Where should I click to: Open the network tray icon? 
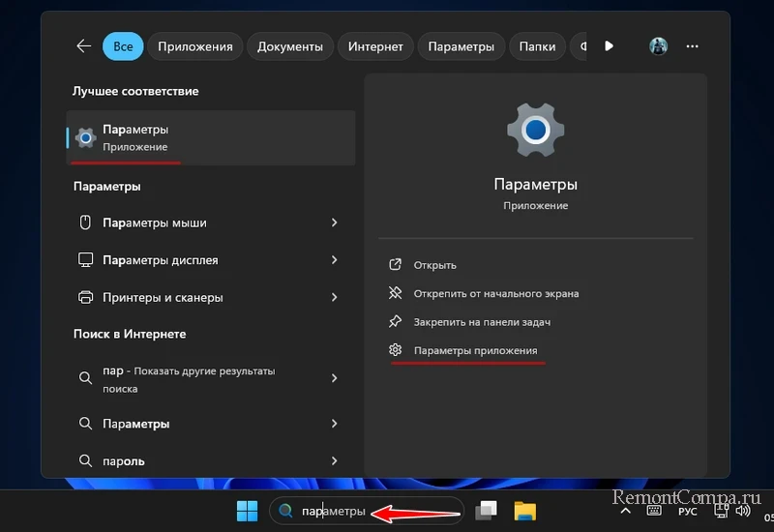coord(721,511)
